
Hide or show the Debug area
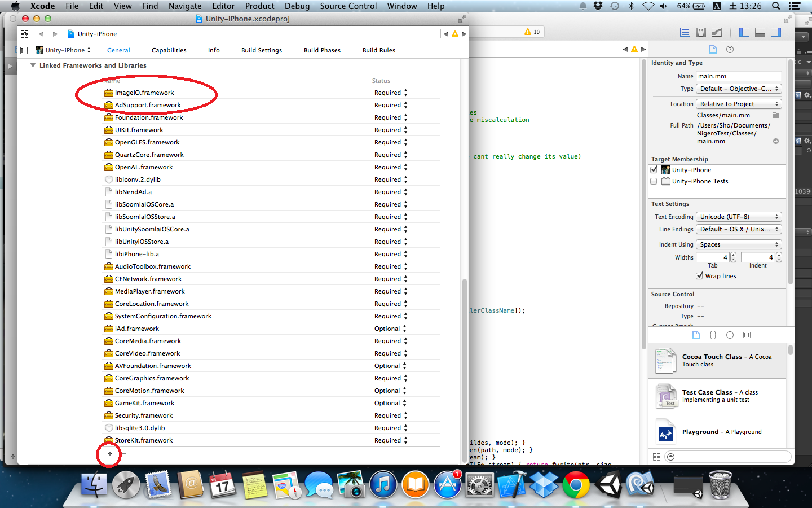click(760, 32)
